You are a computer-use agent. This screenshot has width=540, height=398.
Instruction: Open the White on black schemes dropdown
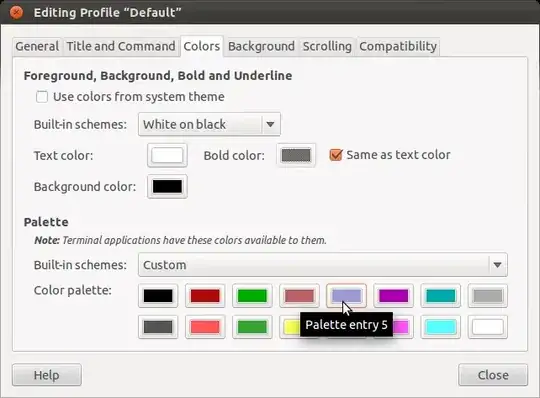click(x=209, y=124)
